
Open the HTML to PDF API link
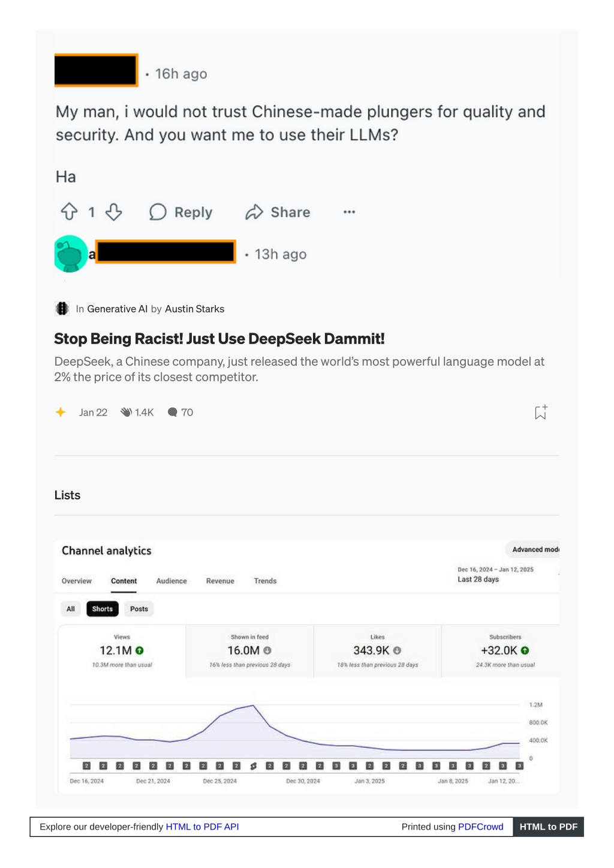(x=202, y=827)
